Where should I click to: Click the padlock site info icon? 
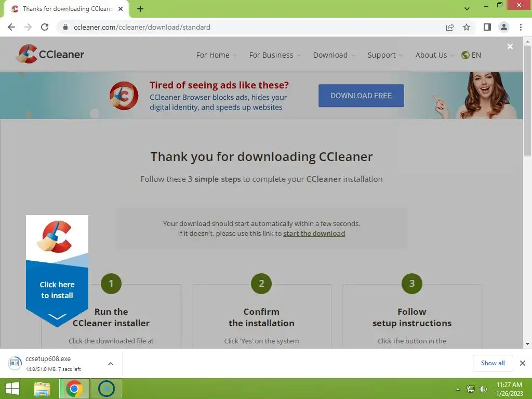pyautogui.click(x=65, y=27)
